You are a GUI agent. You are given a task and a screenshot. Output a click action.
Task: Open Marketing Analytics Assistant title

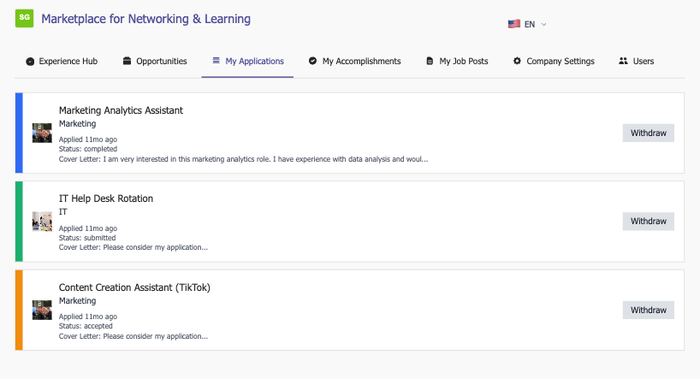click(121, 110)
